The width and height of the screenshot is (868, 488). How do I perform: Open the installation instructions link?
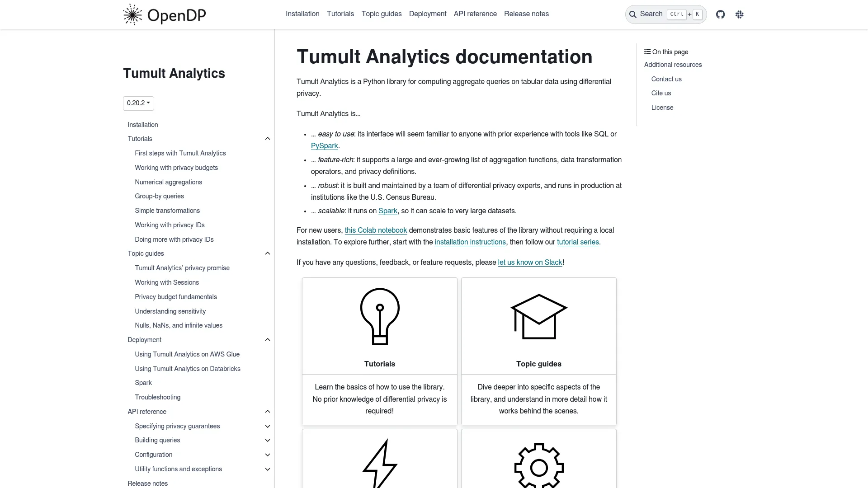coord(470,242)
